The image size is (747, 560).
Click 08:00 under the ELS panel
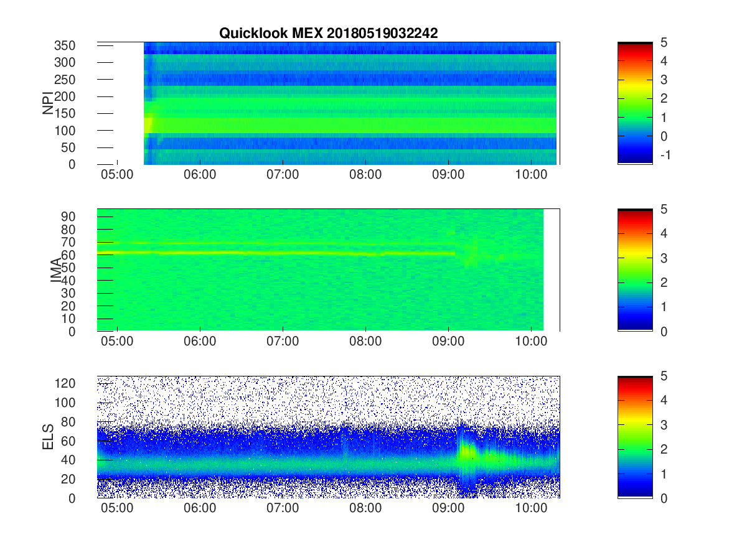click(x=365, y=508)
